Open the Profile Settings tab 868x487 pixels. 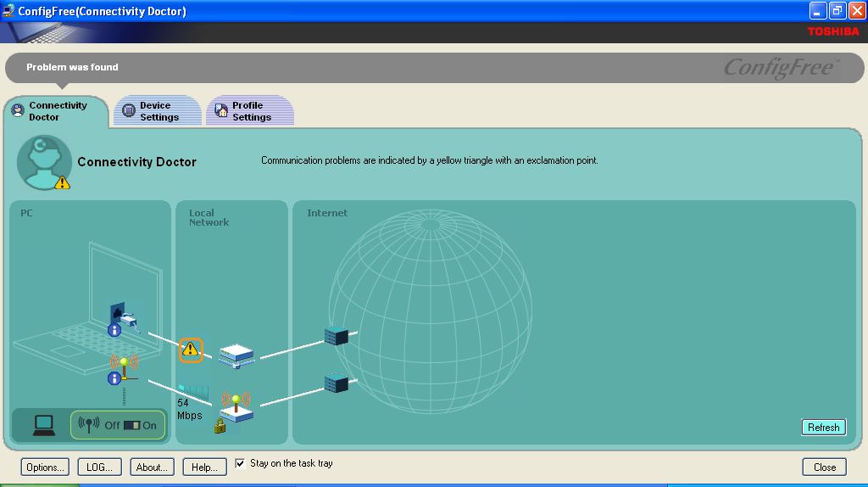(x=250, y=111)
